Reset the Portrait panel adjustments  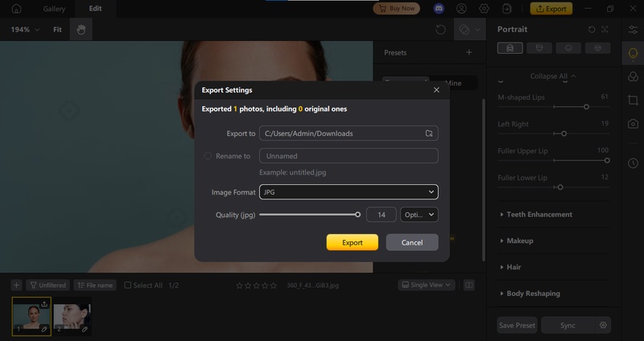592,29
